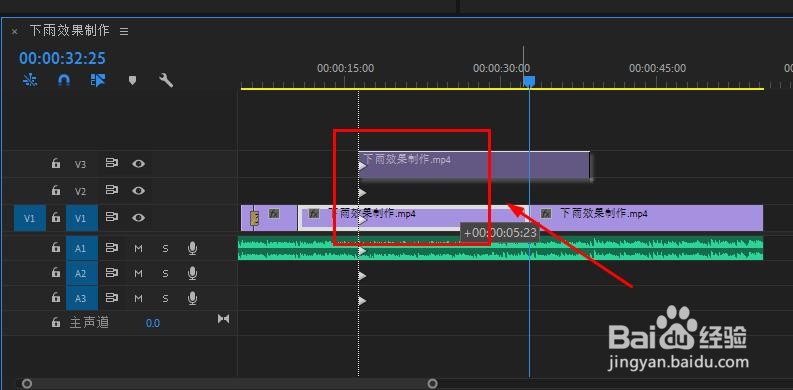The image size is (793, 390).
Task: Toggle lock on track V2
Action: pyautogui.click(x=56, y=191)
